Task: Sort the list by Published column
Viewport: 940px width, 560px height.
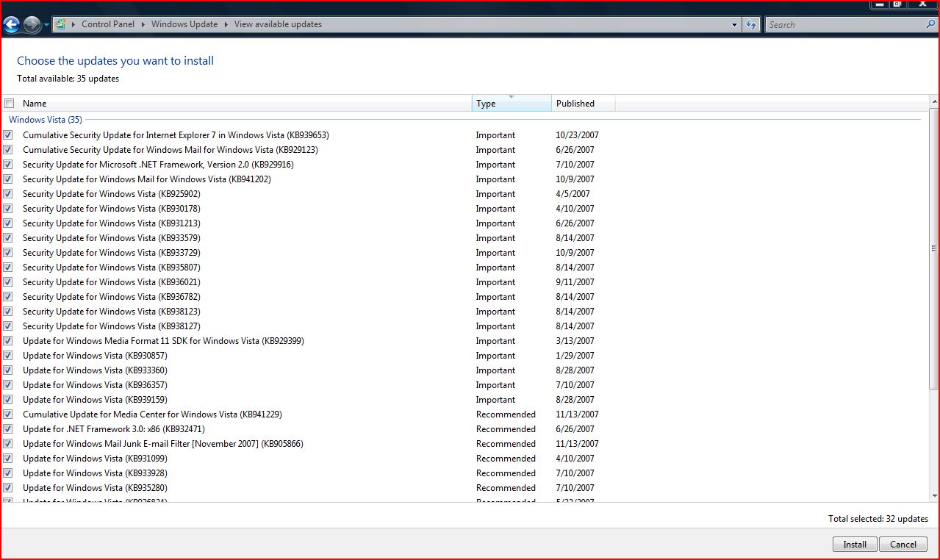Action: point(584,104)
